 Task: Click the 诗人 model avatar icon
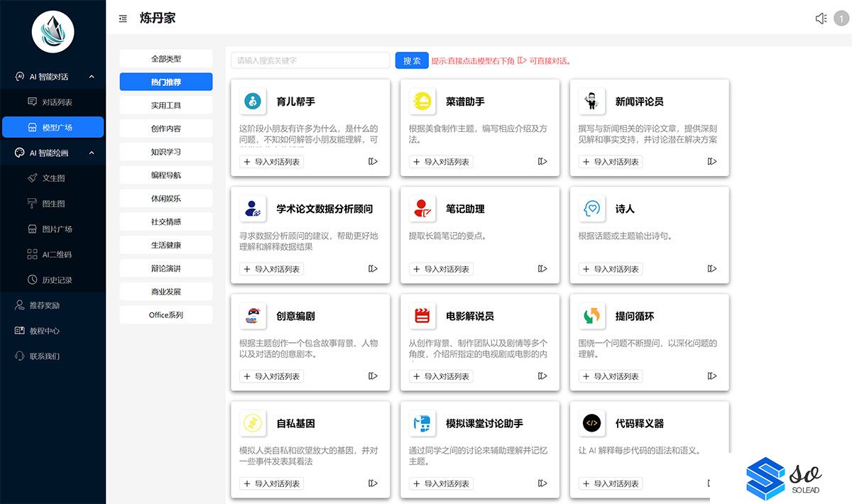(x=591, y=209)
